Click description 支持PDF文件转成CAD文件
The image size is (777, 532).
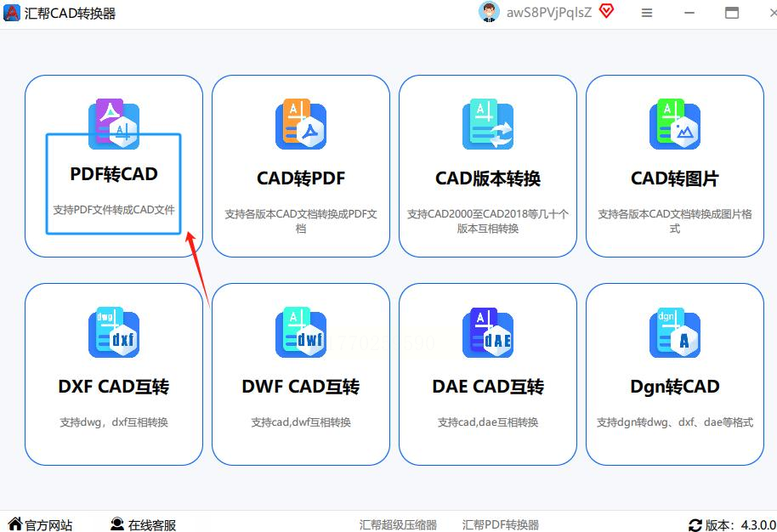(114, 210)
